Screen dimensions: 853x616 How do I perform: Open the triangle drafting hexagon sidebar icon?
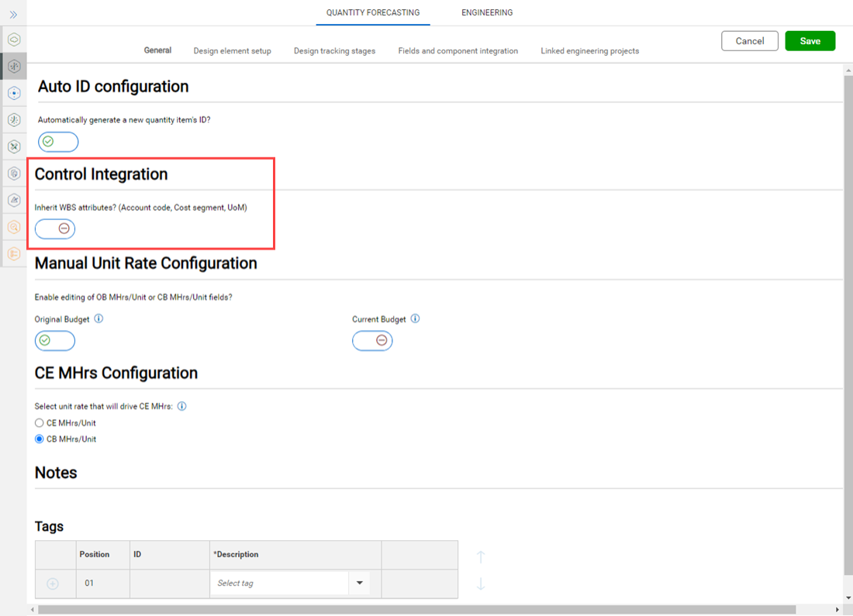(x=14, y=200)
